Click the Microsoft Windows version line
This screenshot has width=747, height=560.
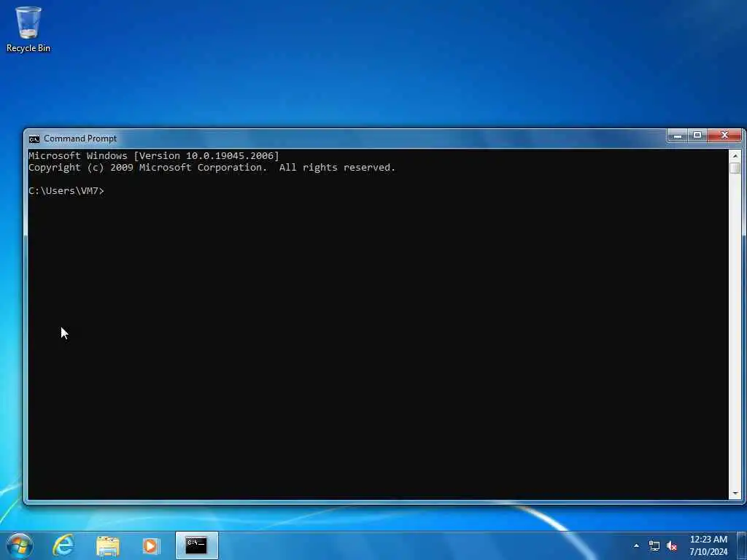click(153, 156)
